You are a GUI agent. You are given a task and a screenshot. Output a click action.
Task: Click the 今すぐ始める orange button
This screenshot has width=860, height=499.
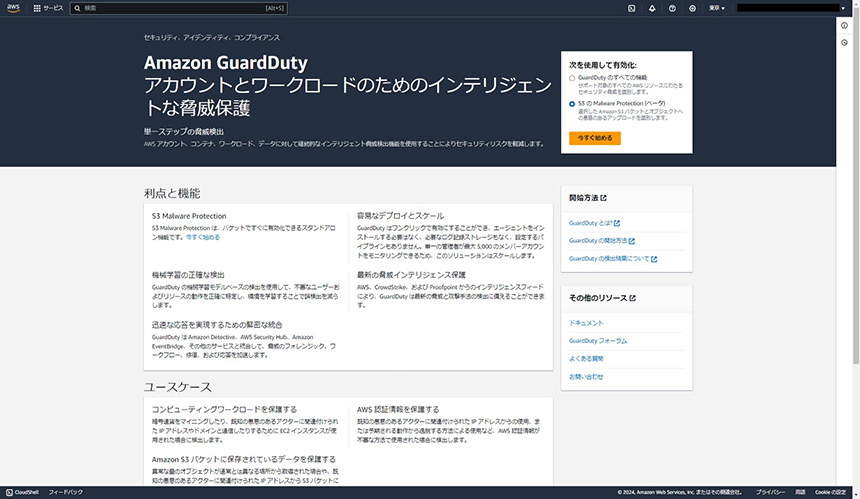point(595,138)
